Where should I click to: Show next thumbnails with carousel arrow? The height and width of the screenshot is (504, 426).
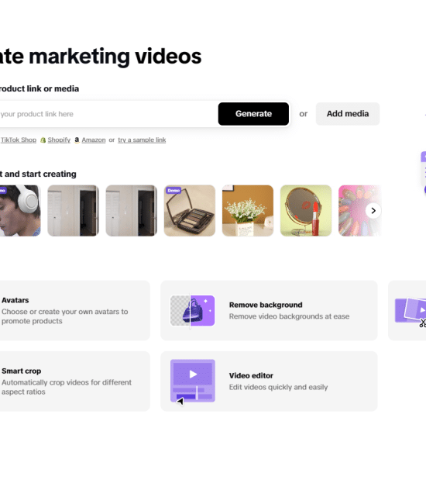tap(373, 211)
